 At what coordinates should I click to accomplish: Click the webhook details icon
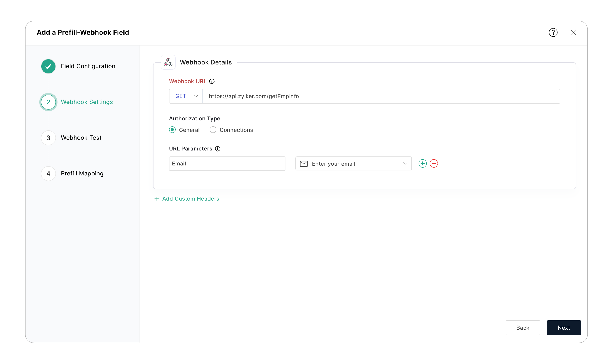[x=168, y=62]
